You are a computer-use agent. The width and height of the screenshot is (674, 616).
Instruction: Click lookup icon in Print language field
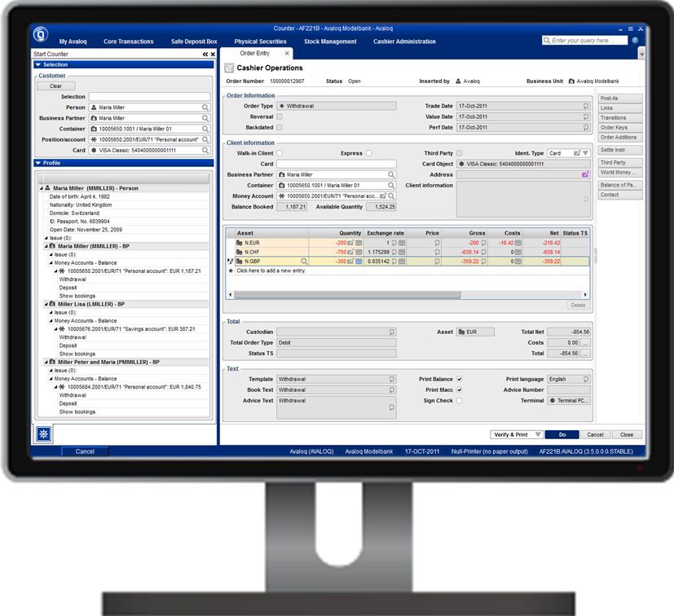click(586, 379)
